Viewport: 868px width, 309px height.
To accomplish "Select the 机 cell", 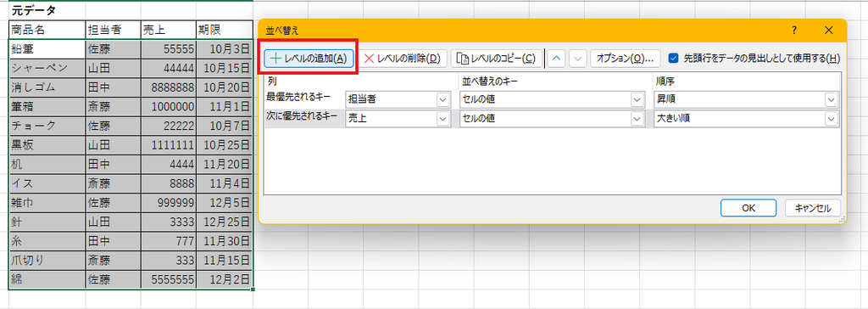I will pyautogui.click(x=47, y=164).
